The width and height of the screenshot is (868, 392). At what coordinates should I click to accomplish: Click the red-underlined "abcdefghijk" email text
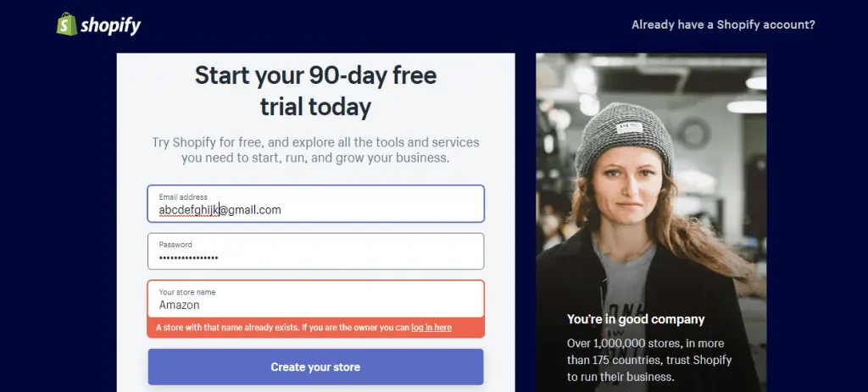point(189,210)
